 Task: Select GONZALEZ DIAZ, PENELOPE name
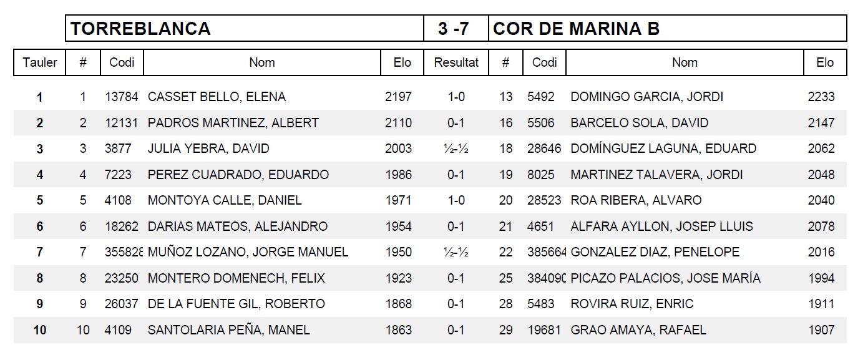pyautogui.click(x=655, y=252)
